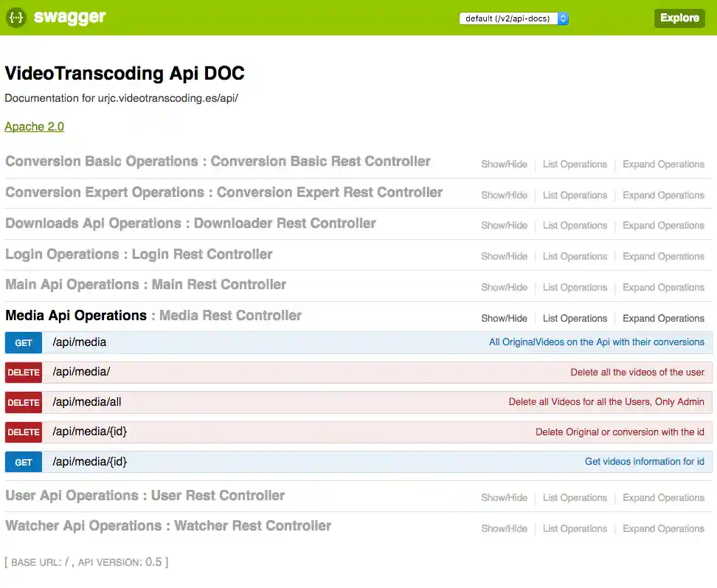The height and width of the screenshot is (588, 717).
Task: Click GET badge for /api/media/{id}
Action: tap(24, 463)
